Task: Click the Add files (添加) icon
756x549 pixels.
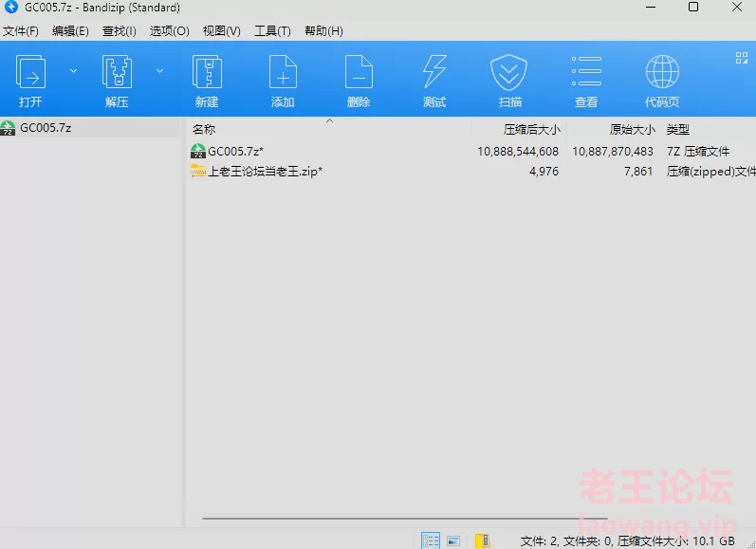Action: [283, 72]
